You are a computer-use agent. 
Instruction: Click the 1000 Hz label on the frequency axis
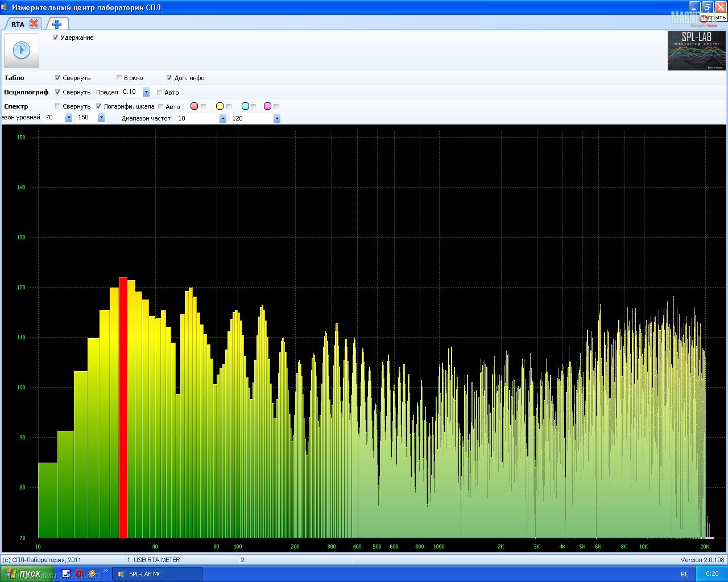[439, 547]
